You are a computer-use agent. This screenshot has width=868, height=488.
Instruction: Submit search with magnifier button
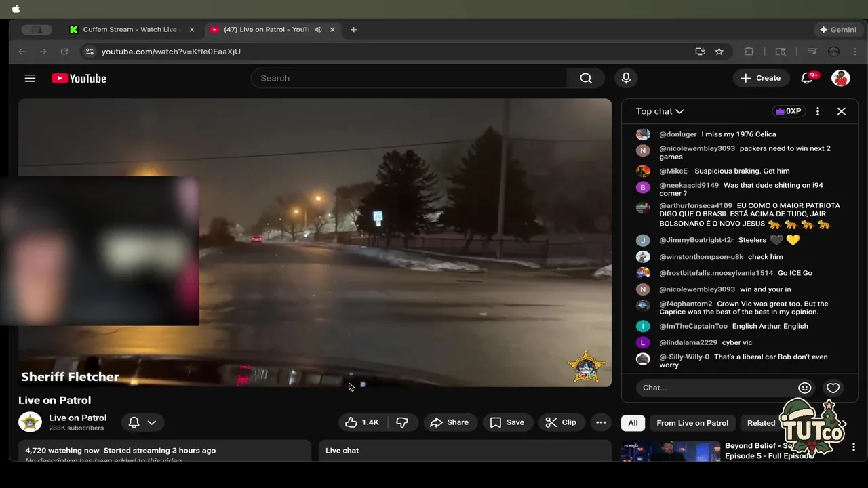586,78
